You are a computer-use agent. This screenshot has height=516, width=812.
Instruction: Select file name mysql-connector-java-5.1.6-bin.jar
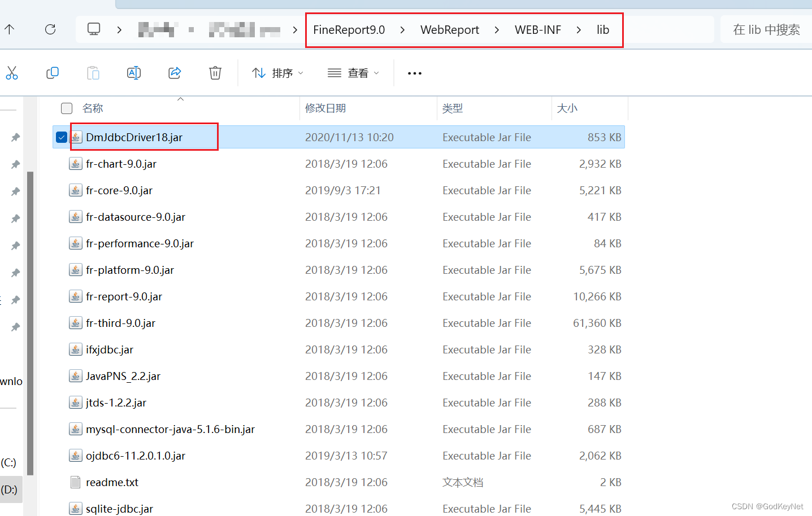[x=170, y=429]
